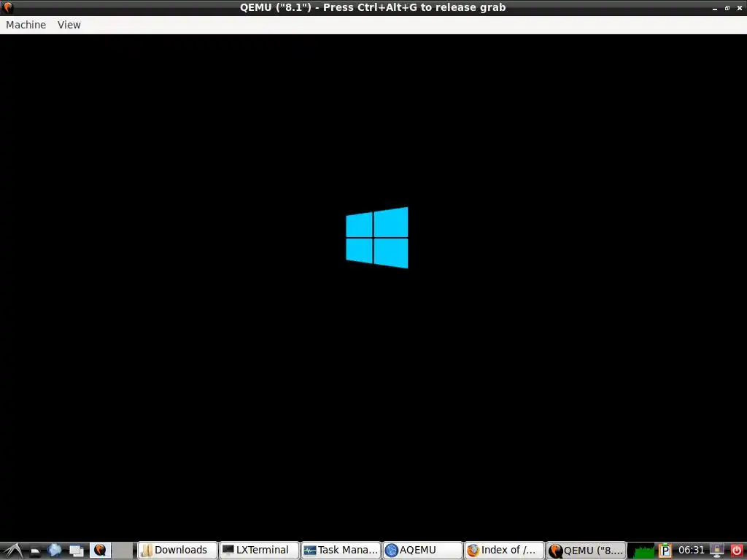Switch to the Task Manager taskbar window
The width and height of the screenshot is (747, 560).
[341, 550]
